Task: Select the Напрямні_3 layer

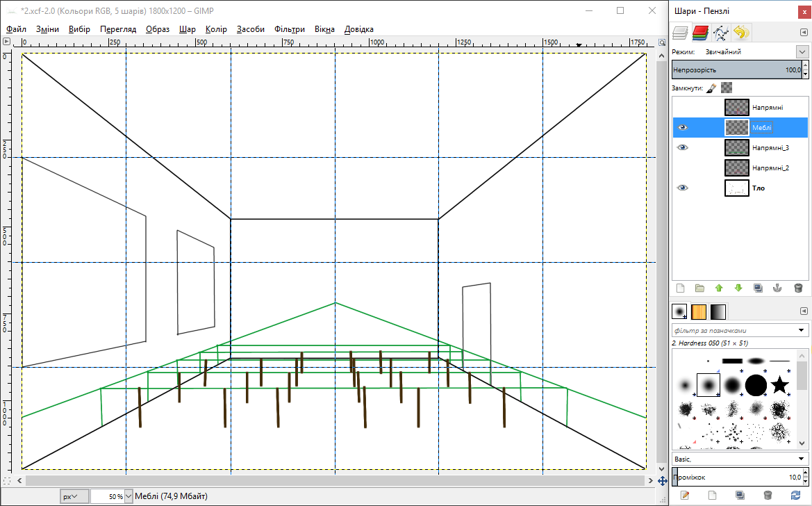Action: tap(771, 148)
